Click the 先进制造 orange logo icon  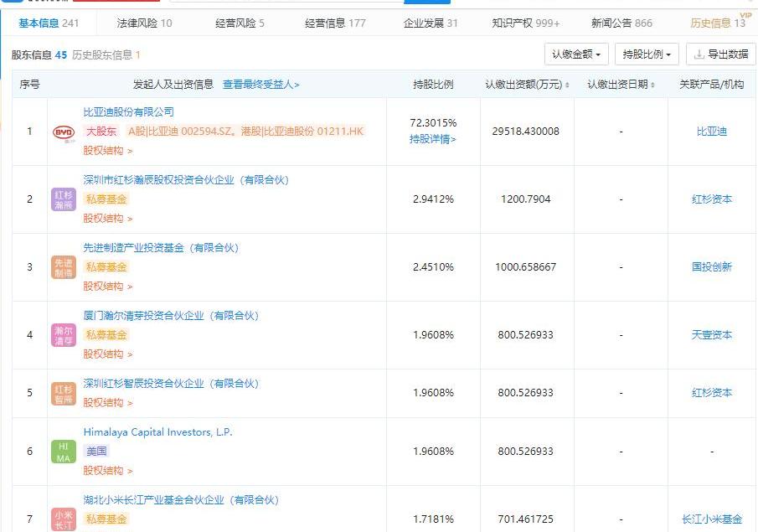pyautogui.click(x=64, y=267)
